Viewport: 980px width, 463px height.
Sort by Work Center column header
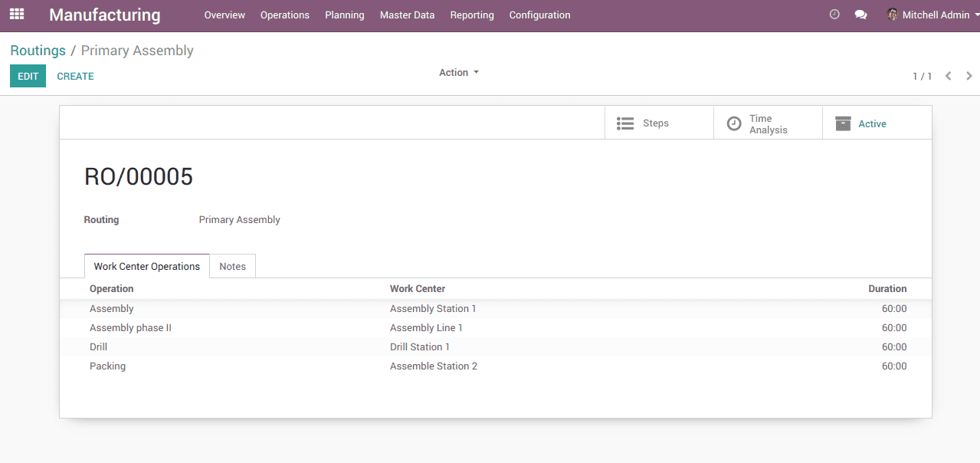point(418,289)
